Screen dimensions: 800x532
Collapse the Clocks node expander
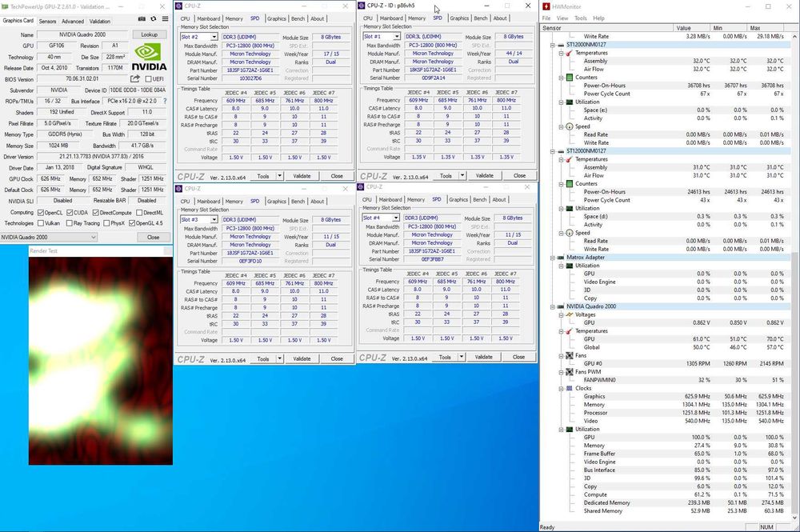[x=562, y=388]
